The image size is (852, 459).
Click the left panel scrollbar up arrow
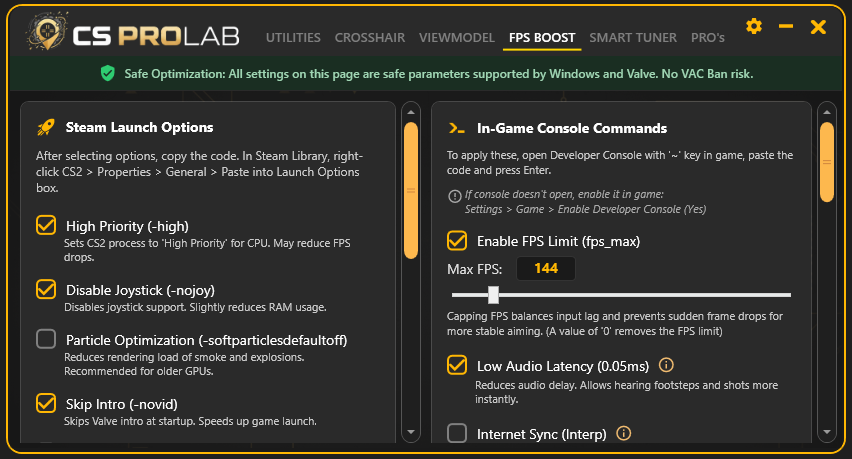pos(411,112)
